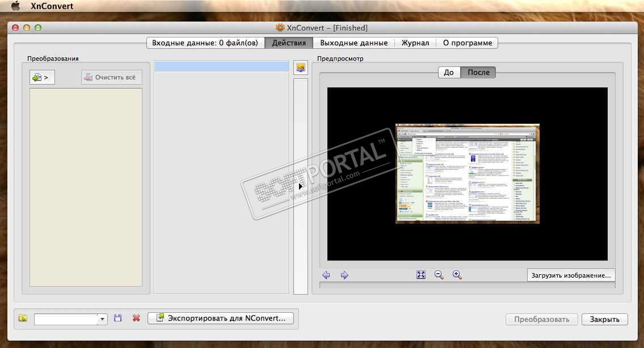Open the Add action menu button
This screenshot has height=348, width=644.
[x=42, y=77]
